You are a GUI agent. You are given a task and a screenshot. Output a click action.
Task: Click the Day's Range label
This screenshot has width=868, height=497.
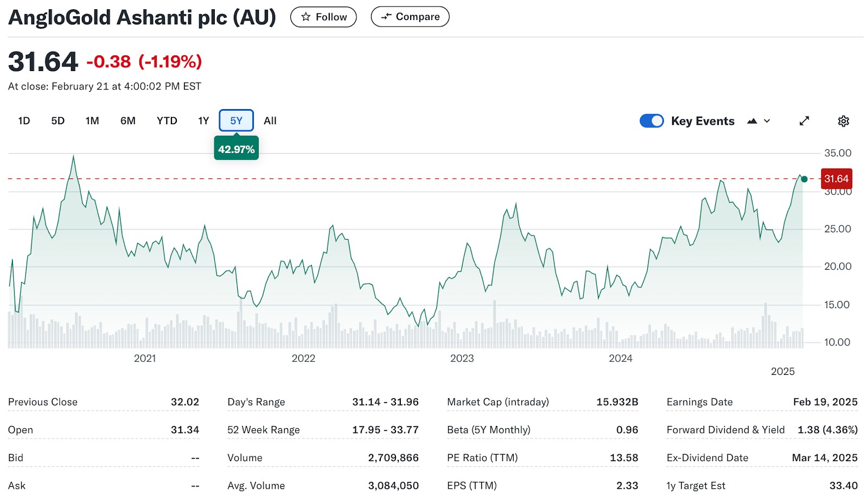[x=256, y=402]
